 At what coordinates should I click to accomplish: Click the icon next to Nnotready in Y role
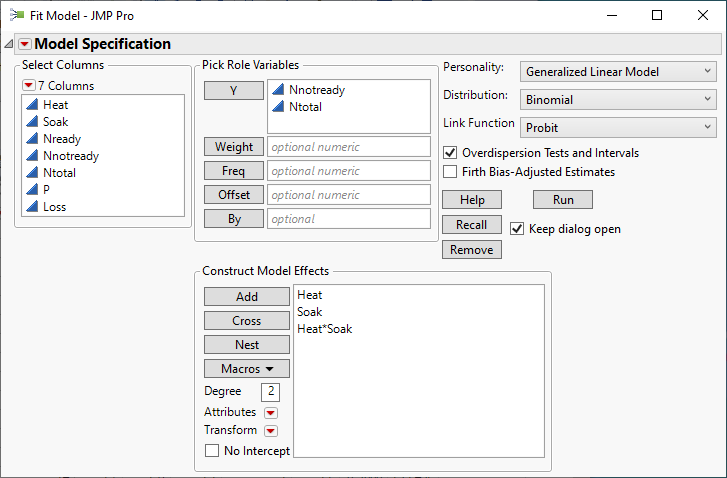[278, 90]
